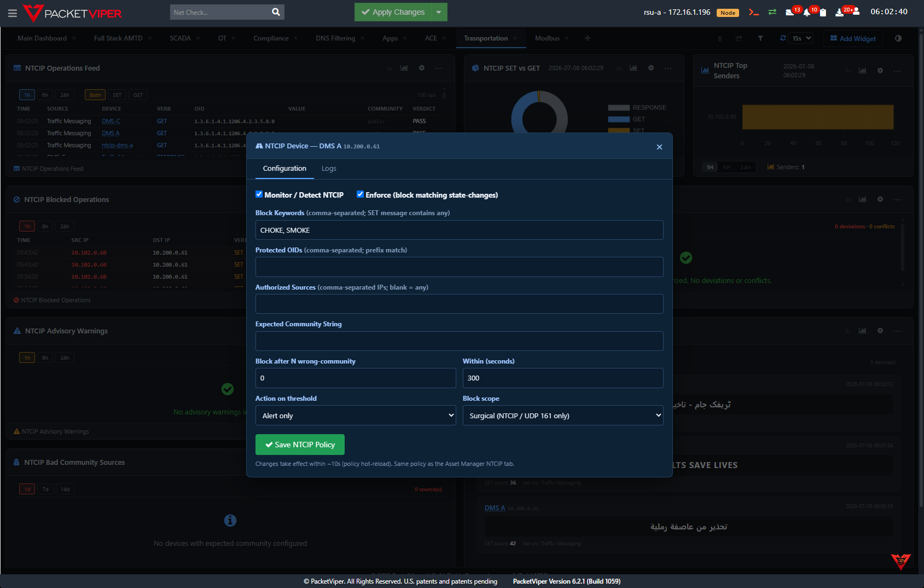Open messages envelope with 13 badge
This screenshot has width=924, height=588.
(x=790, y=12)
